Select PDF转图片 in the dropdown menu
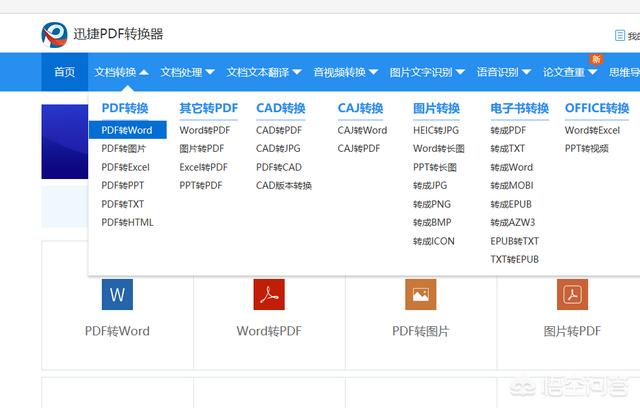Image resolution: width=640 pixels, height=408 pixels. click(x=123, y=149)
